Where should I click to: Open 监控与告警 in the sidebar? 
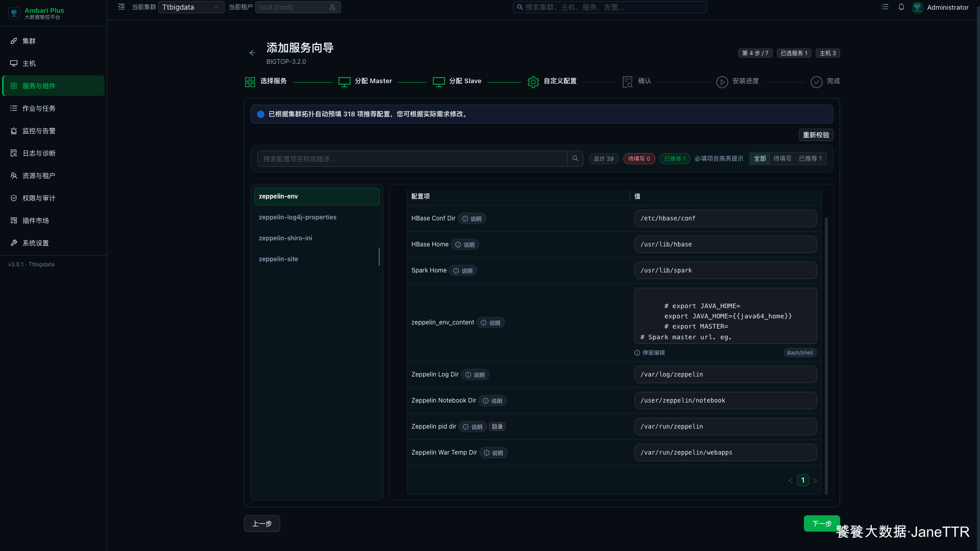click(x=54, y=131)
